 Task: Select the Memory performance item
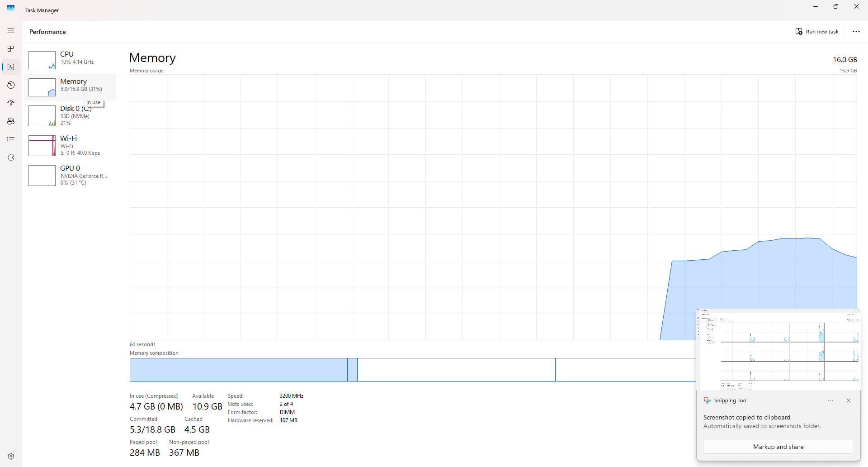[x=70, y=87]
